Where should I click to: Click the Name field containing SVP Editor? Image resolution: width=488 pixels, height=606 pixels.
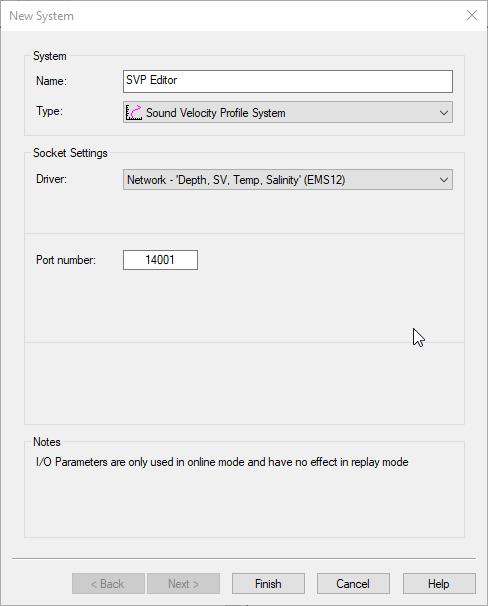pyautogui.click(x=288, y=81)
